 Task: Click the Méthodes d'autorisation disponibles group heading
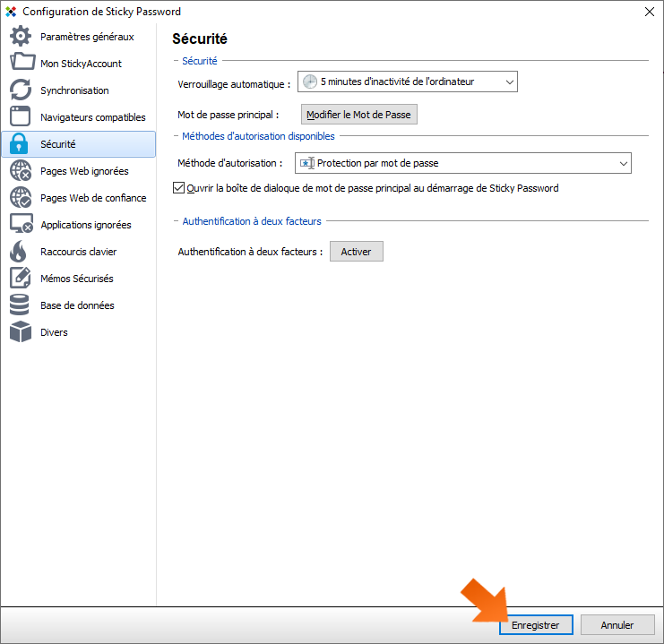[x=258, y=136]
